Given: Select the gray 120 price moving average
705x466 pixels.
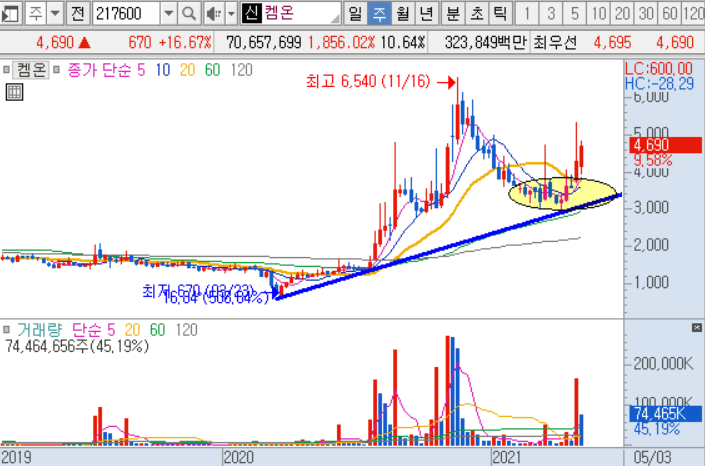Looking at the screenshot, I should (241, 70).
